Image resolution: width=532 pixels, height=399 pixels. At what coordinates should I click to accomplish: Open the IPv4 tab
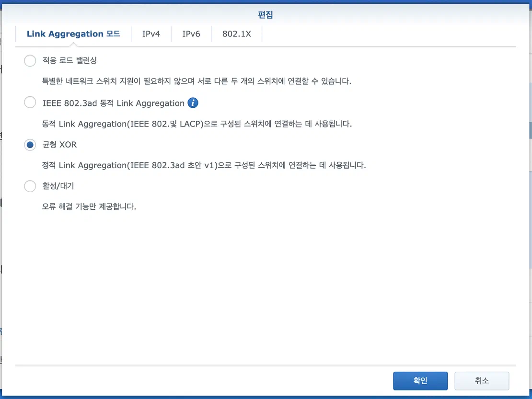coord(151,34)
